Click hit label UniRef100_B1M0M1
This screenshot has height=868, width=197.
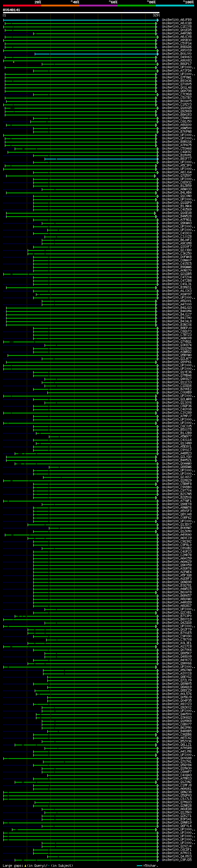click(x=177, y=155)
